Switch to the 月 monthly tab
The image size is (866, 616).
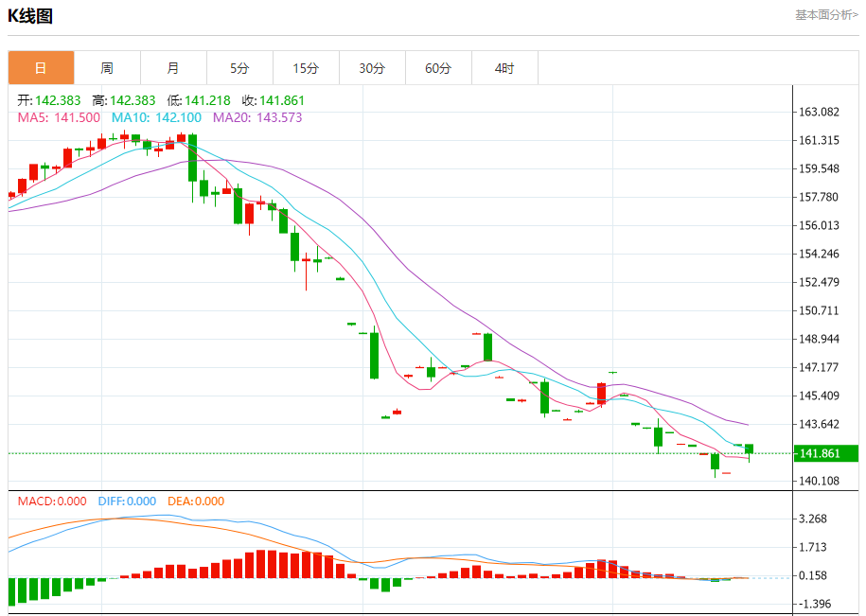(173, 68)
